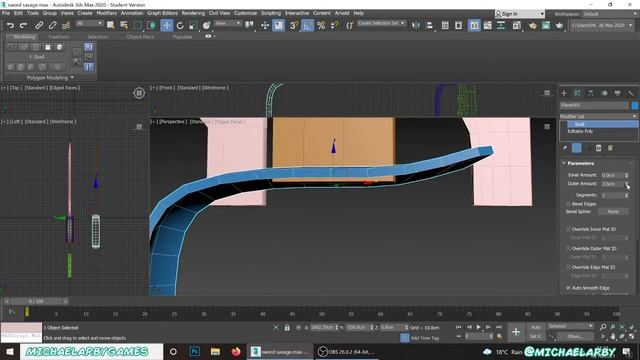Expand the Polygon Modeling panel arrow
The image size is (640, 360).
point(72,78)
